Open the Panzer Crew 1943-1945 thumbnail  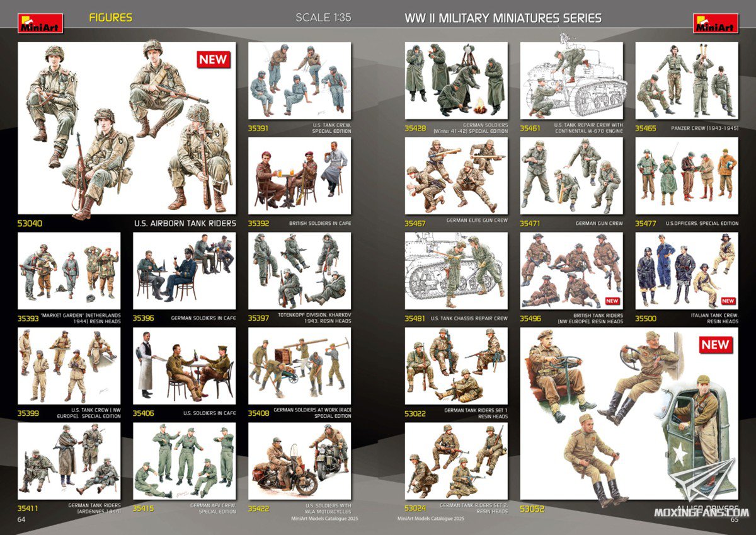point(686,81)
